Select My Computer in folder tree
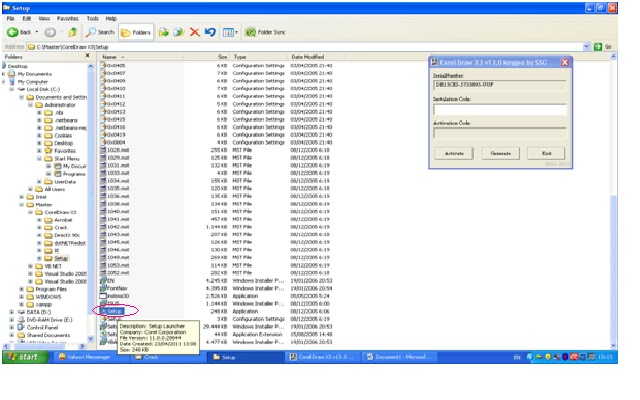The width and height of the screenshot is (640, 400). point(32,82)
